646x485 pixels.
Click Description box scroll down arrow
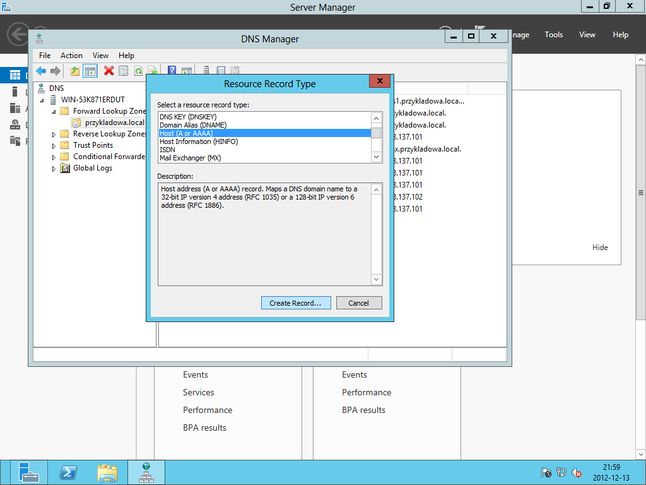point(376,279)
